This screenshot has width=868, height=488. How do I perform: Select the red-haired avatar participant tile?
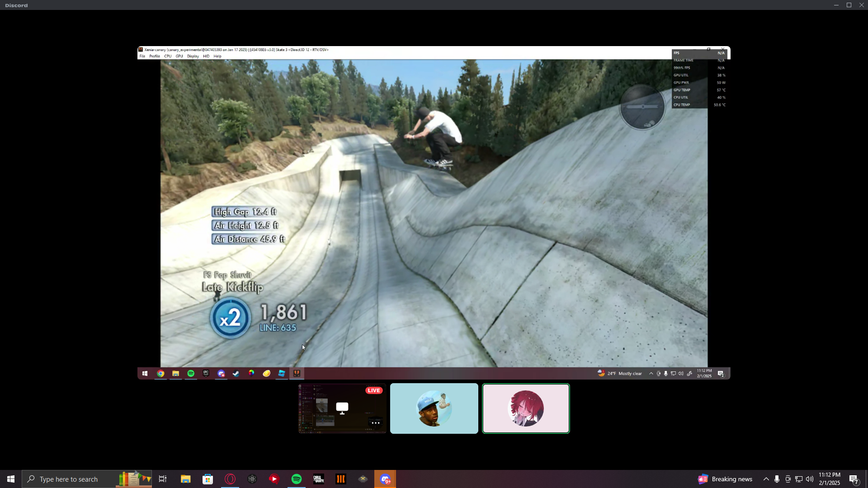pos(526,408)
